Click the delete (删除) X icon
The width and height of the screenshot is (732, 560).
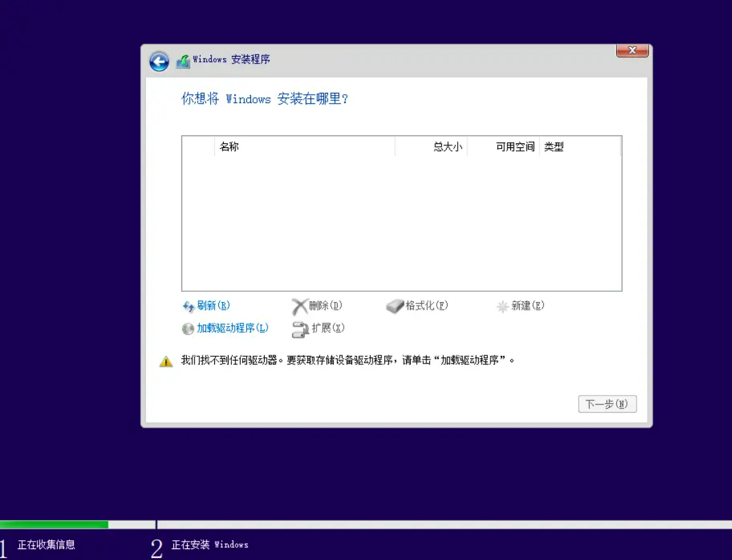tap(299, 306)
